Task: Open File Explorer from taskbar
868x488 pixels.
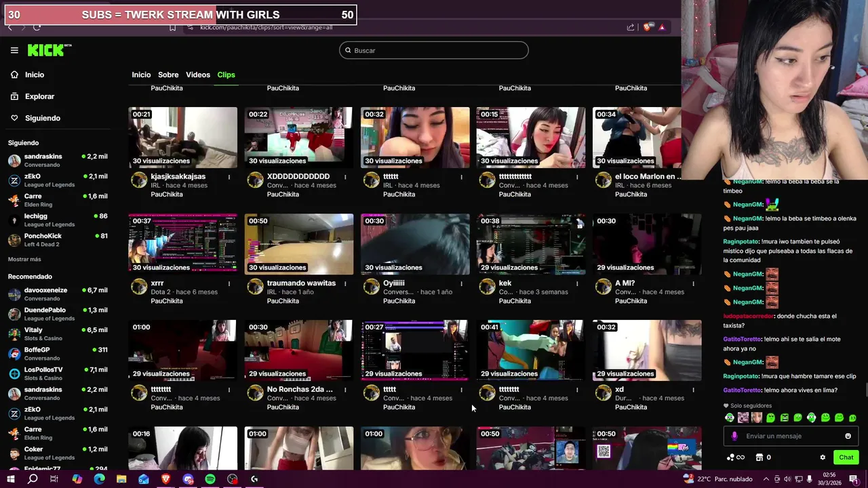Action: click(x=121, y=479)
